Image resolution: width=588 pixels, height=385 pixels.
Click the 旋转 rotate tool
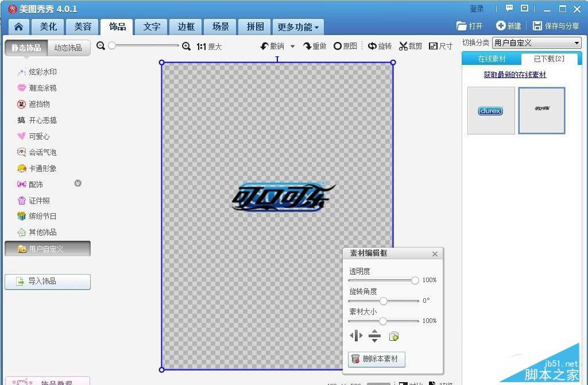click(380, 46)
